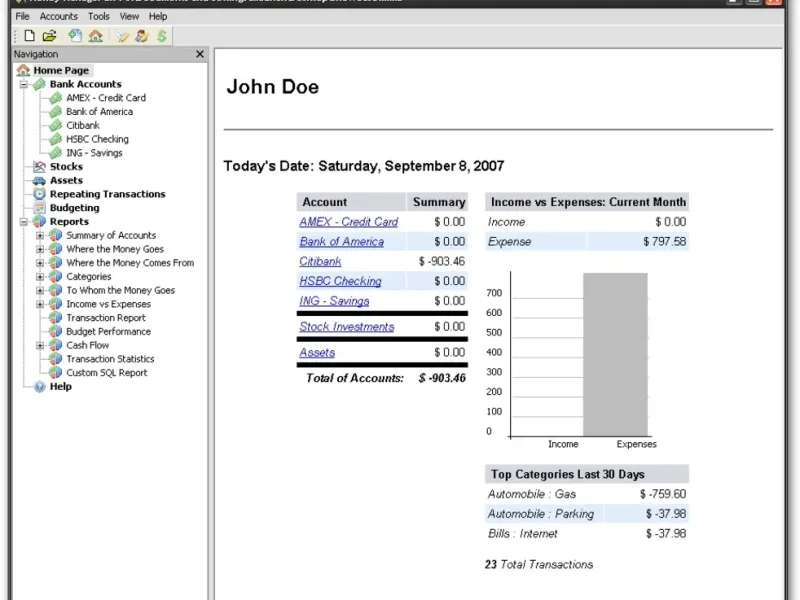Select the Home Page house icon in tree
Image resolution: width=800 pixels, height=600 pixels.
[23, 70]
